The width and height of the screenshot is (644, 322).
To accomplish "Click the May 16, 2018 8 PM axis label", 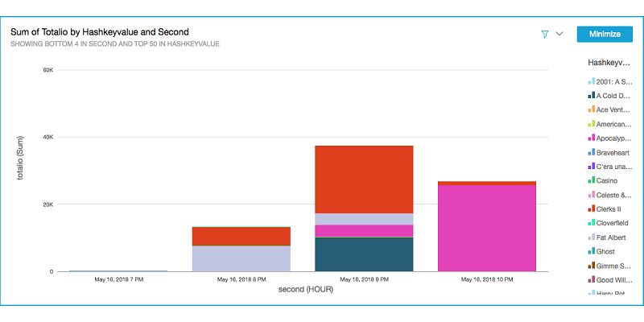I will (242, 279).
